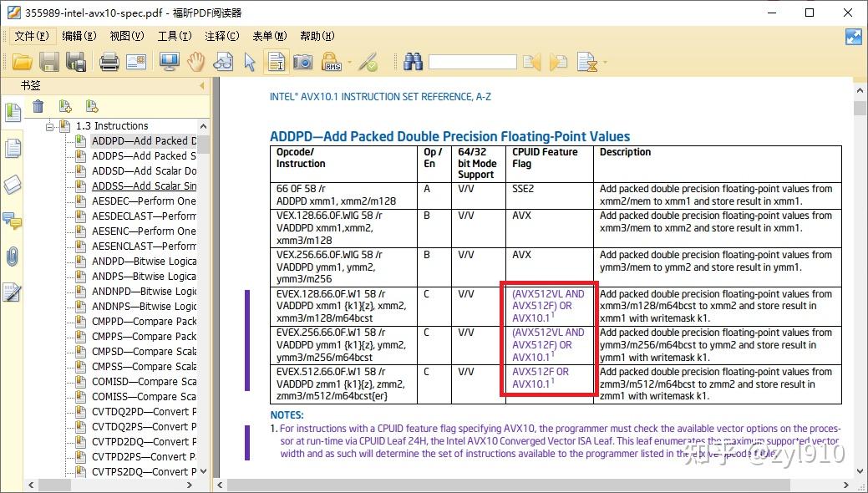
Task: Print the document using the printer icon
Action: pyautogui.click(x=109, y=62)
